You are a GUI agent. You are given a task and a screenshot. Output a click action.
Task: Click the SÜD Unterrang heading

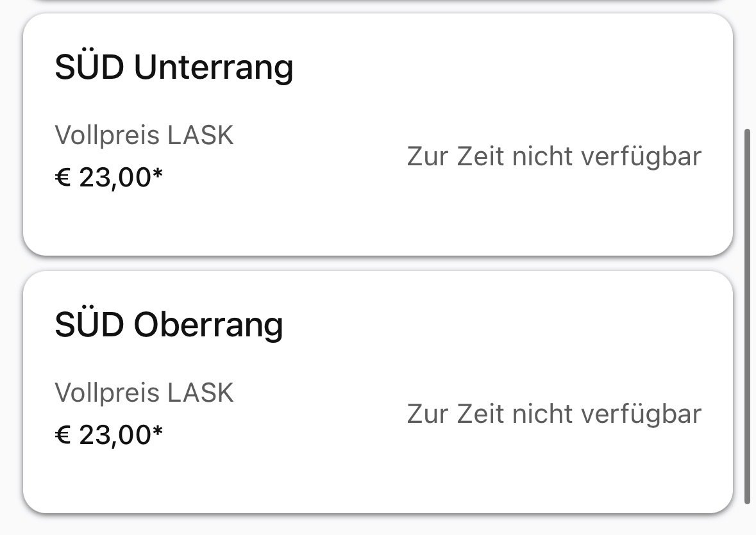[x=174, y=67]
